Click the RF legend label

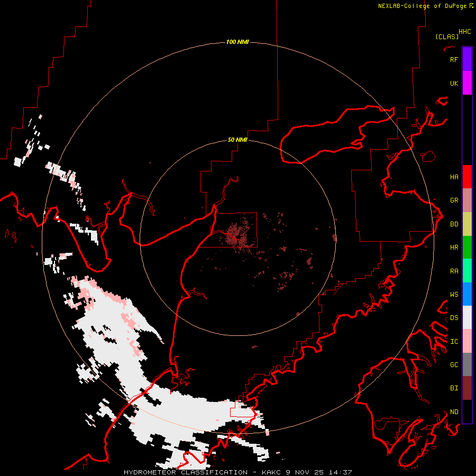tap(454, 59)
